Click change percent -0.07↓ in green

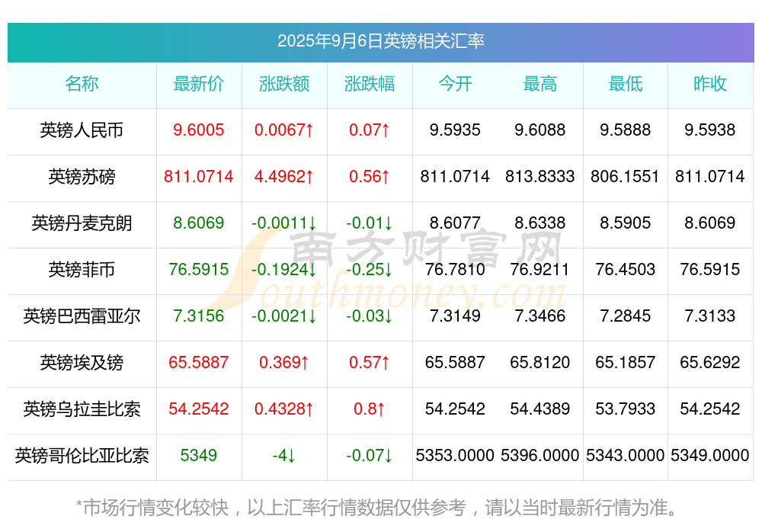click(x=370, y=456)
